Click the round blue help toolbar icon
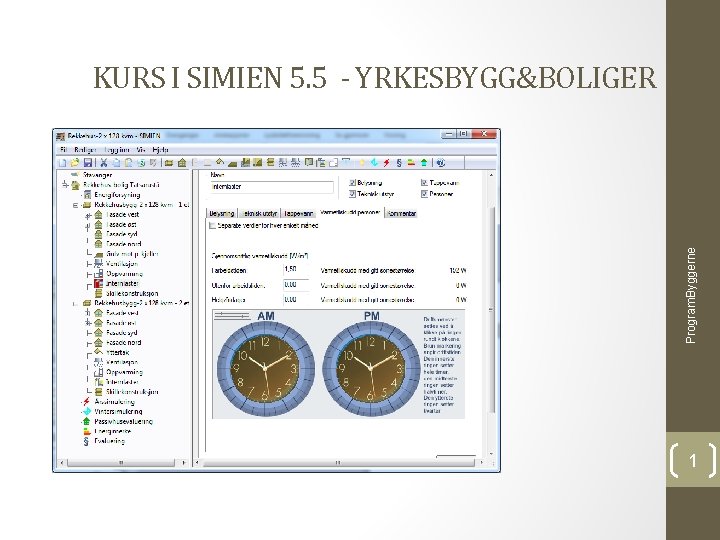The height and width of the screenshot is (540, 720). [440, 163]
